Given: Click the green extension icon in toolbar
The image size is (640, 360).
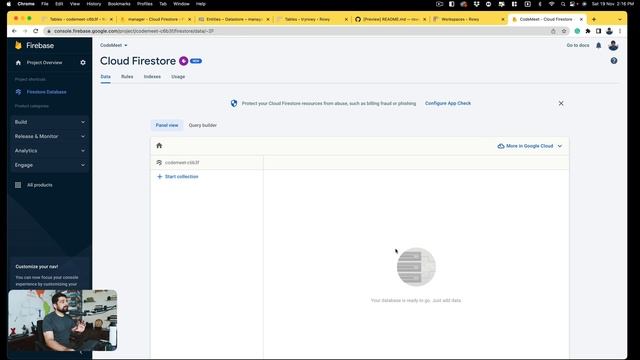Looking at the screenshot, I should click(577, 31).
